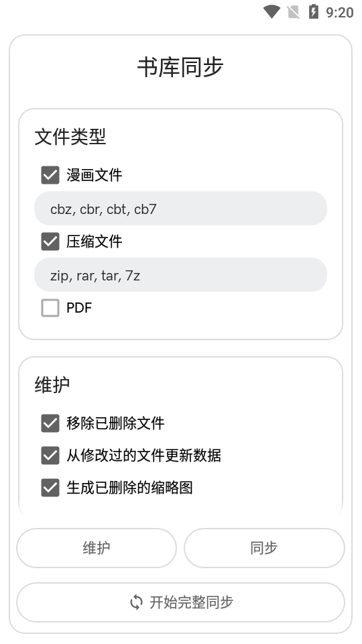
Task: Disable 生成已删除的缩略图 checkbox
Action: (x=50, y=488)
